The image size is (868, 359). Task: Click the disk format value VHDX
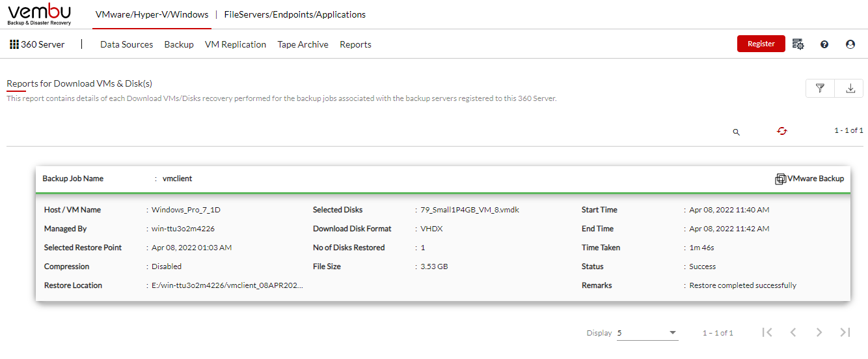click(431, 229)
